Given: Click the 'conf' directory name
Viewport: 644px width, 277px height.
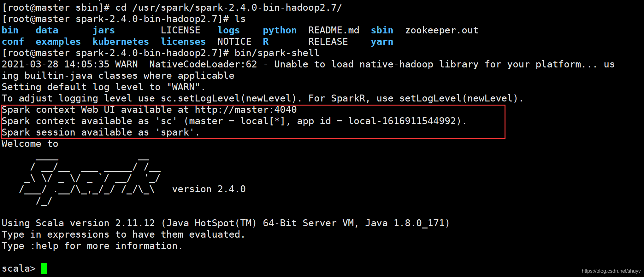Looking at the screenshot, I should point(13,42).
